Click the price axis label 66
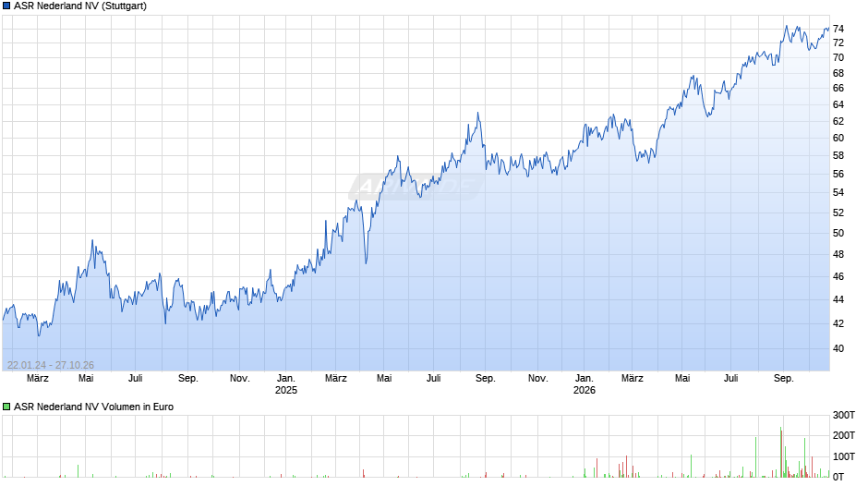This screenshot has width=868, height=486. pyautogui.click(x=838, y=88)
